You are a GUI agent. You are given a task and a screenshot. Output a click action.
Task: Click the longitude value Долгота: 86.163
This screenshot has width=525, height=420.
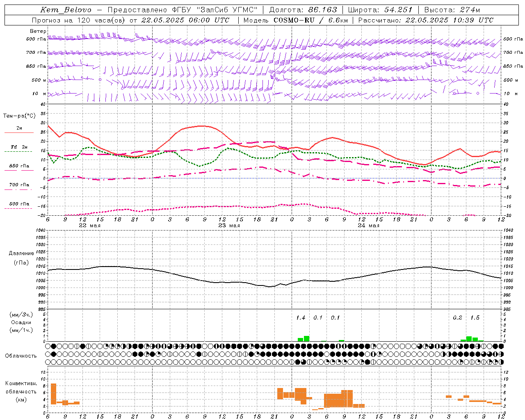pyautogui.click(x=303, y=10)
